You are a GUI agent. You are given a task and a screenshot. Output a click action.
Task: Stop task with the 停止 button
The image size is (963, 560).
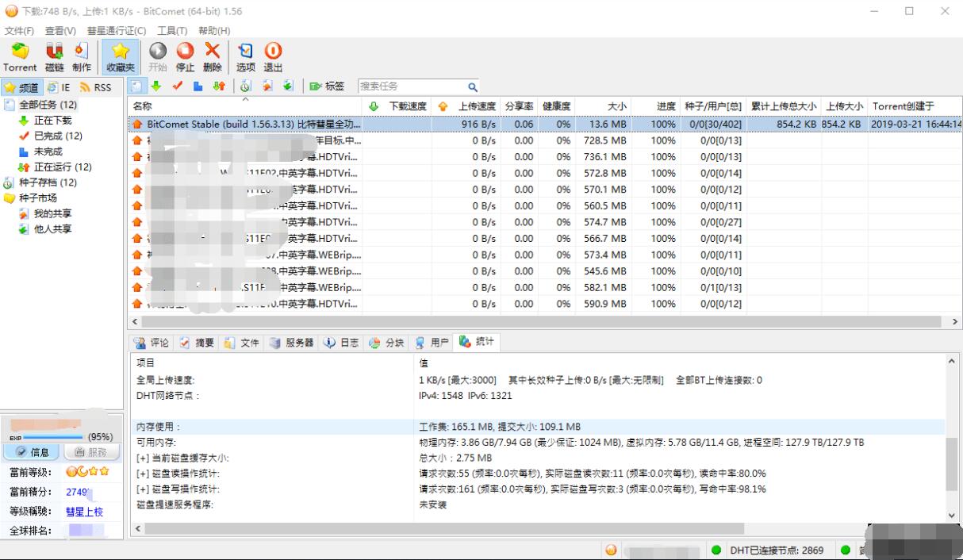(x=185, y=58)
